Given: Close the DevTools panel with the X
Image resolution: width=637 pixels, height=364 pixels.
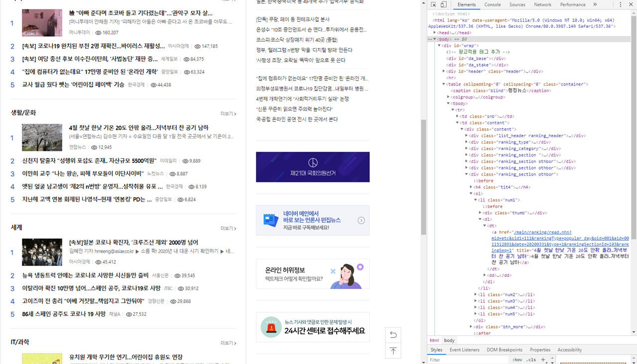Looking at the screenshot, I should point(631,4).
